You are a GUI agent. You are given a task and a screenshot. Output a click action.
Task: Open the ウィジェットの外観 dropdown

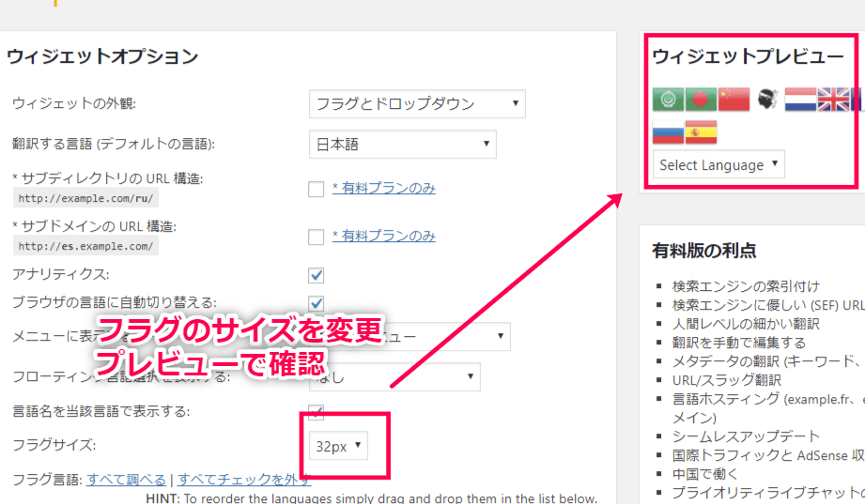coord(417,103)
